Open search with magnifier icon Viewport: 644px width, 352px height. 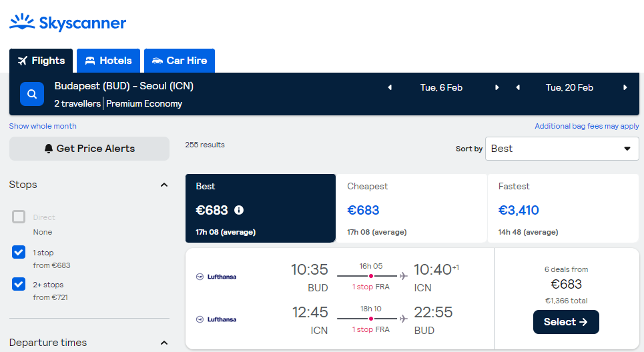pos(32,94)
